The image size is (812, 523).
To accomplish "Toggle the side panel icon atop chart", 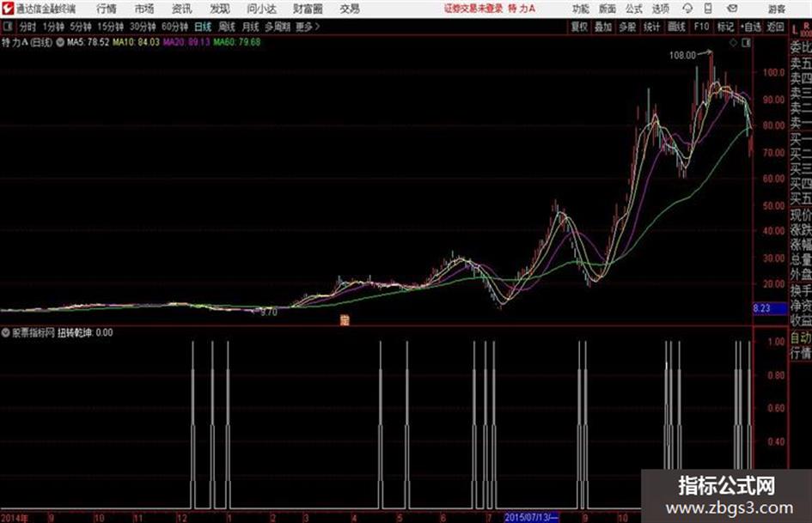I will (x=746, y=43).
